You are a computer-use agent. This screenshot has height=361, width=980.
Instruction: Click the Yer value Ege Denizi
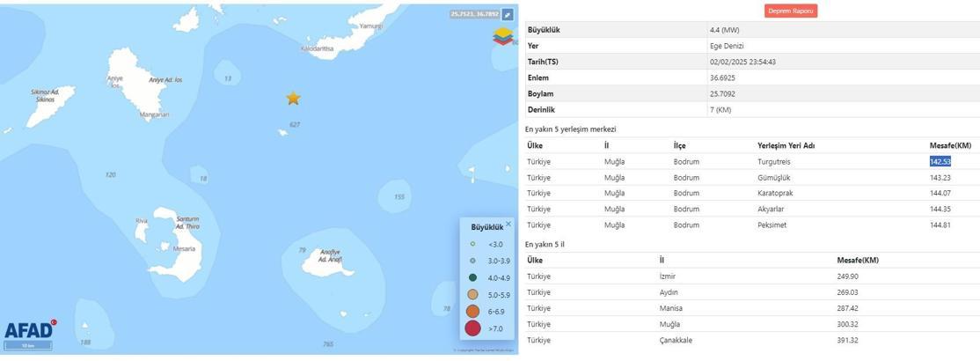(727, 46)
